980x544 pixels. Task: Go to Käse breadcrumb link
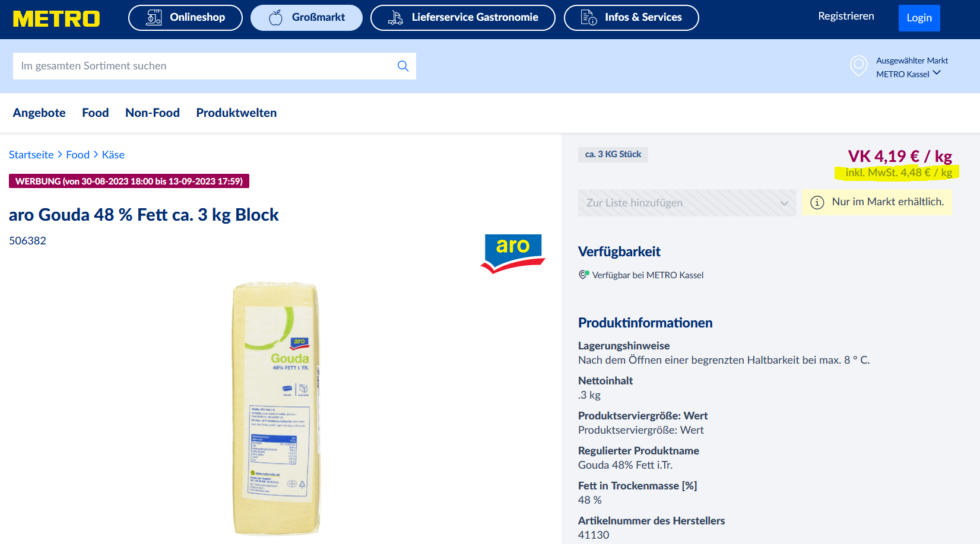pos(113,155)
